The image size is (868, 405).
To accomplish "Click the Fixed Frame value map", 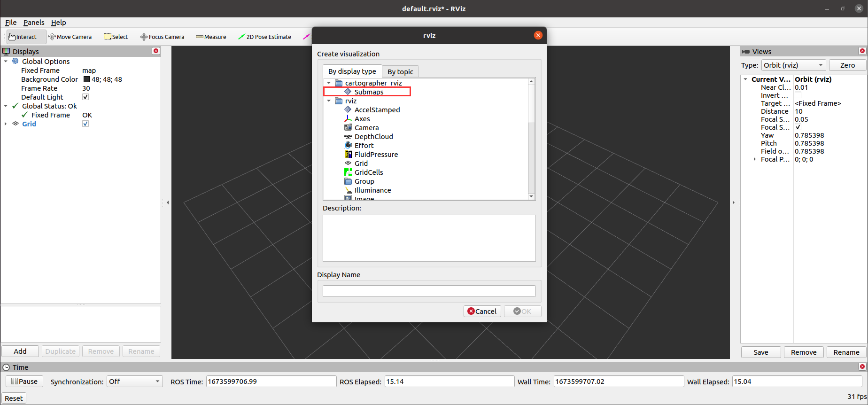I will (x=89, y=70).
